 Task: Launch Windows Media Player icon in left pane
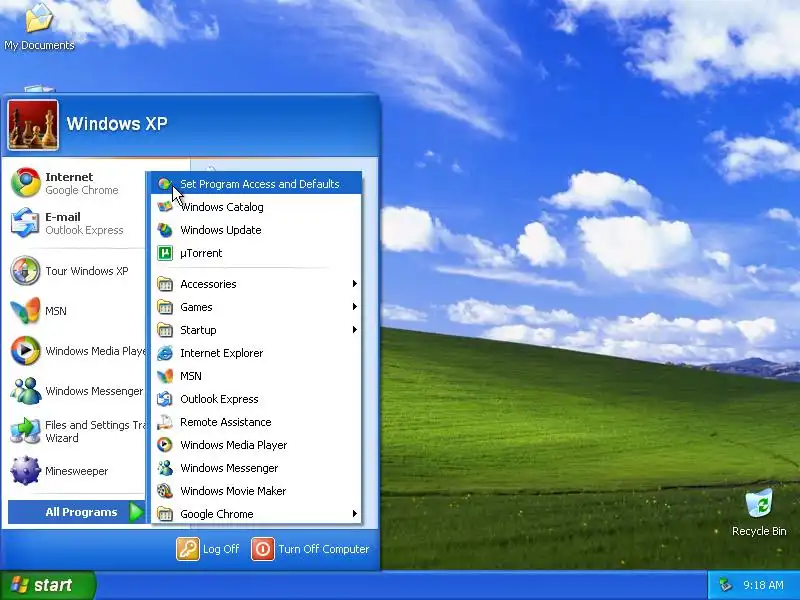pos(26,351)
